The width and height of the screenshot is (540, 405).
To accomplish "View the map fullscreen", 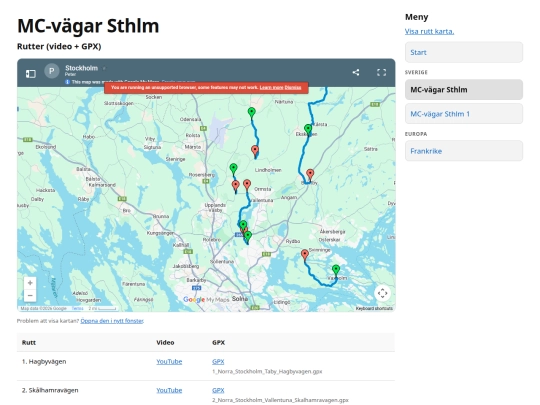I will pos(381,72).
